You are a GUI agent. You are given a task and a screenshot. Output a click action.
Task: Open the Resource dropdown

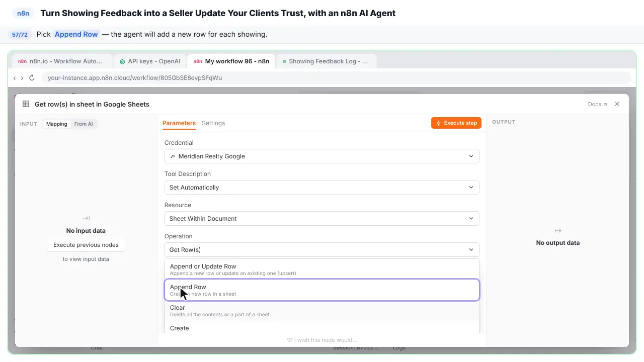click(x=322, y=219)
